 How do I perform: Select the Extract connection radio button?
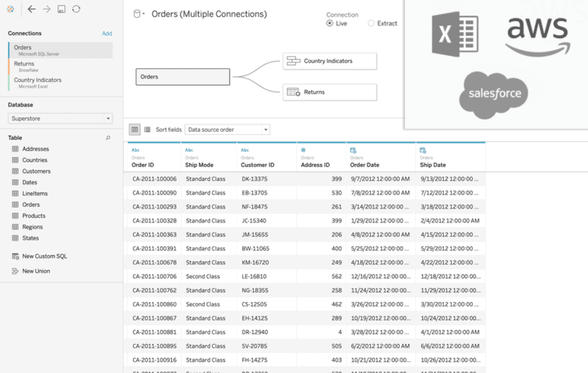371,23
